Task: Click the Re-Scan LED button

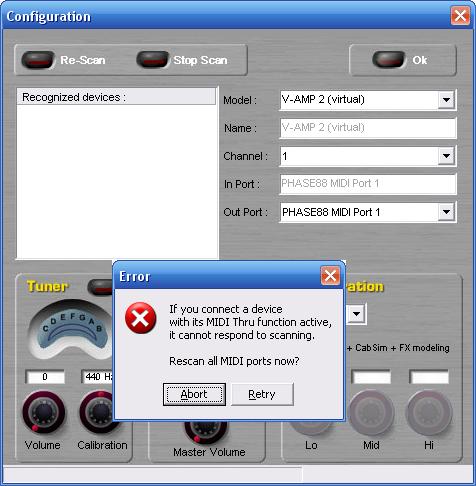Action: pyautogui.click(x=37, y=60)
